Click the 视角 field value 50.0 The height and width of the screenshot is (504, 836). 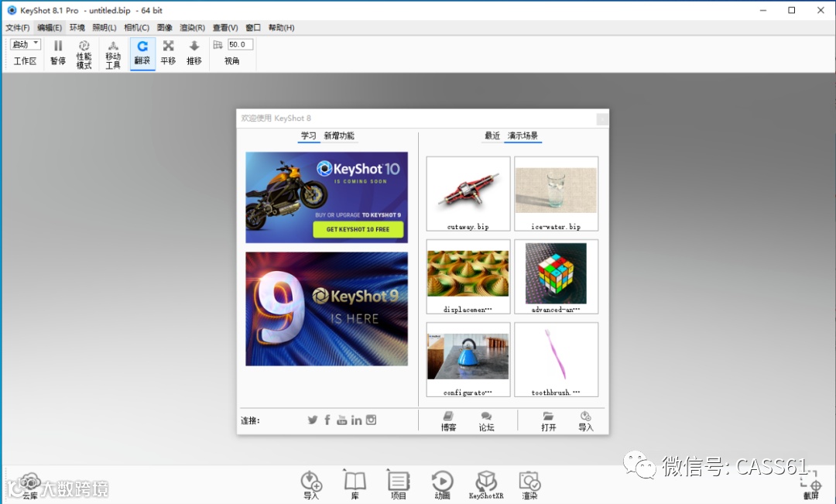(x=240, y=45)
